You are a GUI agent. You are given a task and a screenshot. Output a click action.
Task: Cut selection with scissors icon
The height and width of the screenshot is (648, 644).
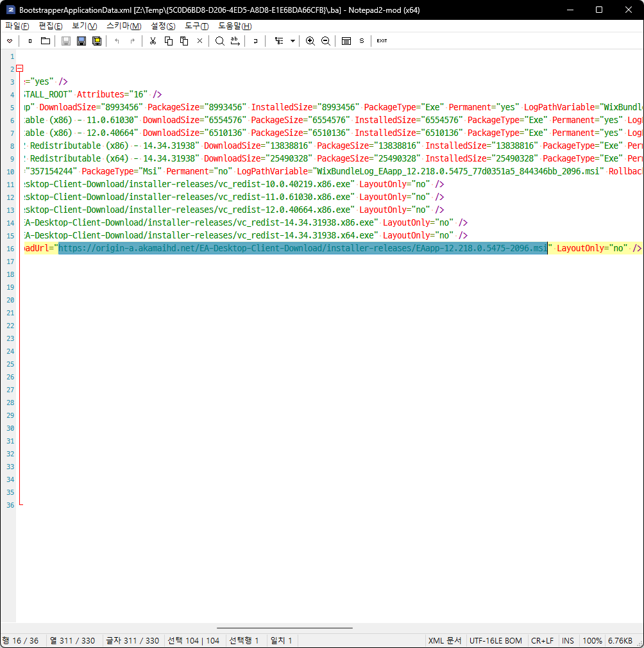click(153, 41)
